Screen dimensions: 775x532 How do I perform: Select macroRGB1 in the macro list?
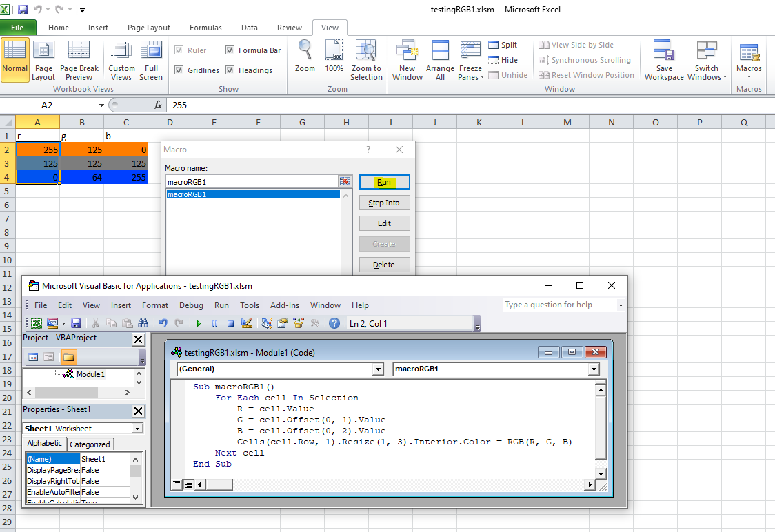coord(253,194)
